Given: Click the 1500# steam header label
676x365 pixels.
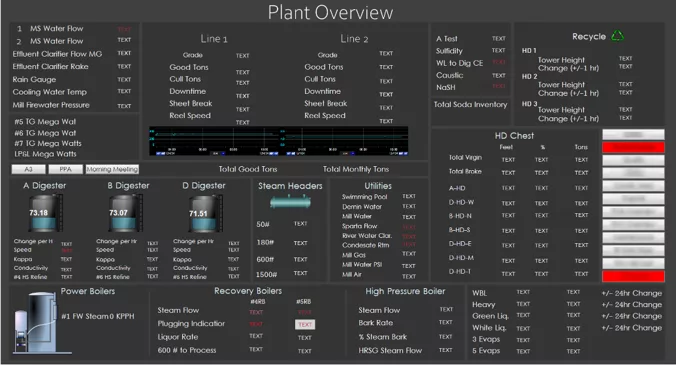Looking at the screenshot, I should [267, 275].
